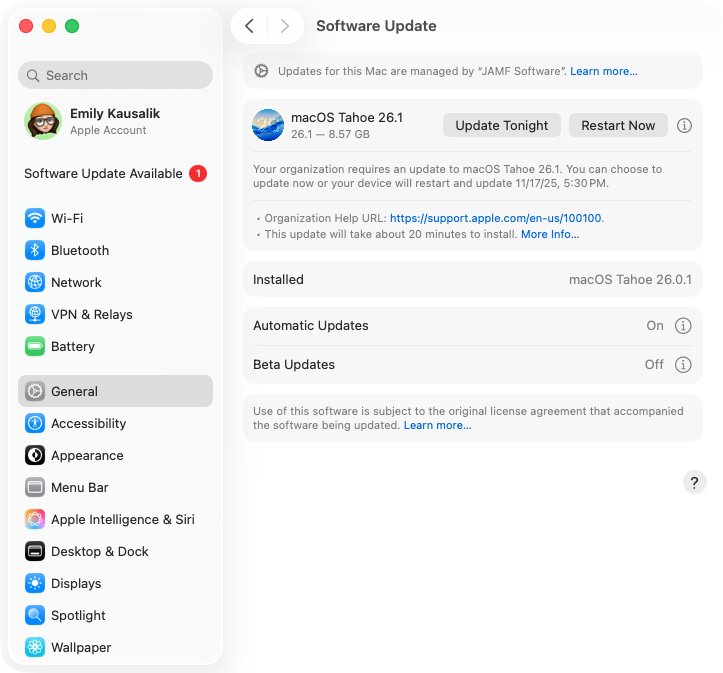The height and width of the screenshot is (673, 723).
Task: Select Spotlight sidebar label
Action: [78, 615]
